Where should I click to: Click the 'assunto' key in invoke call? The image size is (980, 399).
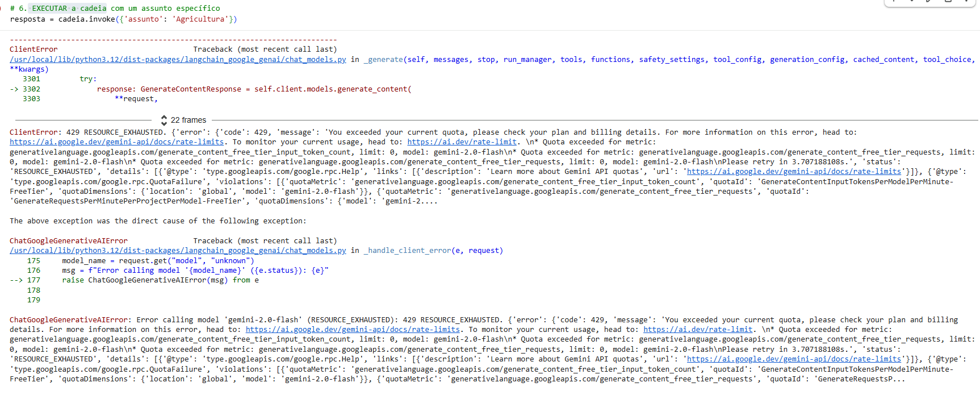pyautogui.click(x=143, y=19)
